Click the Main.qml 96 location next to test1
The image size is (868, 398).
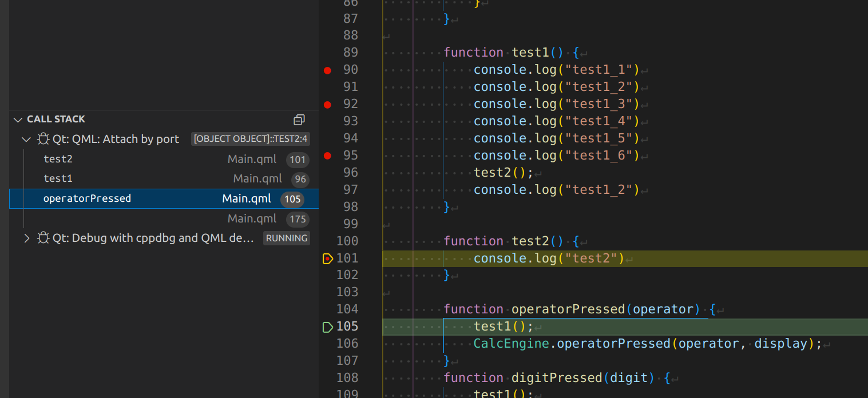click(x=257, y=178)
